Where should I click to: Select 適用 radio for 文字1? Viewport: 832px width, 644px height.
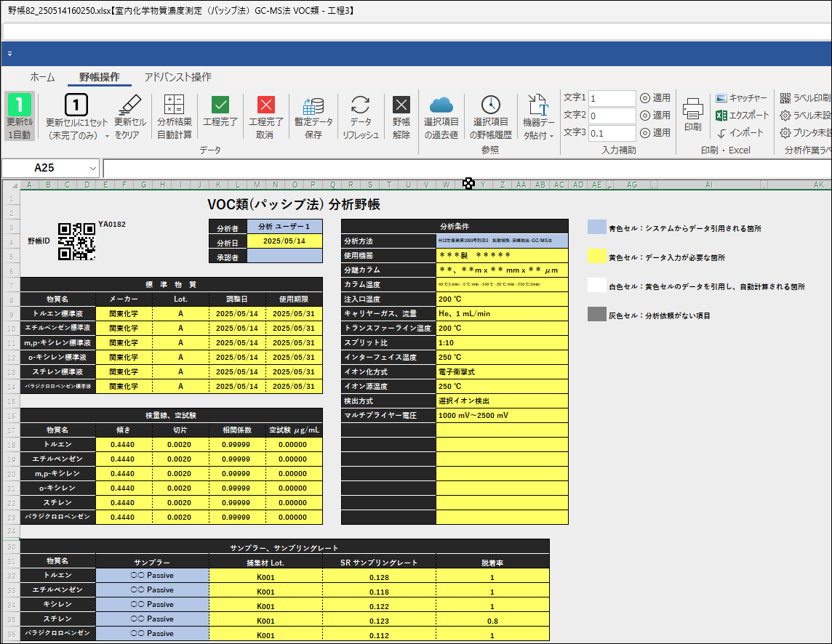[x=644, y=98]
